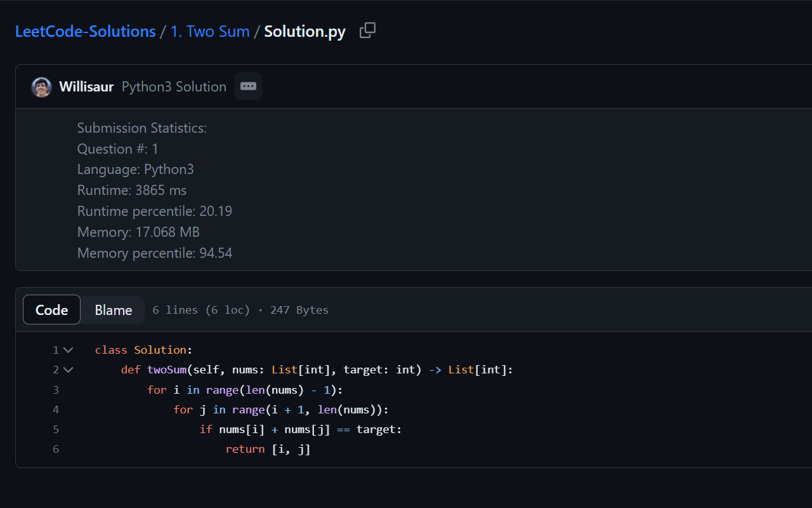Open Willisaur's avatar picture

[x=41, y=86]
